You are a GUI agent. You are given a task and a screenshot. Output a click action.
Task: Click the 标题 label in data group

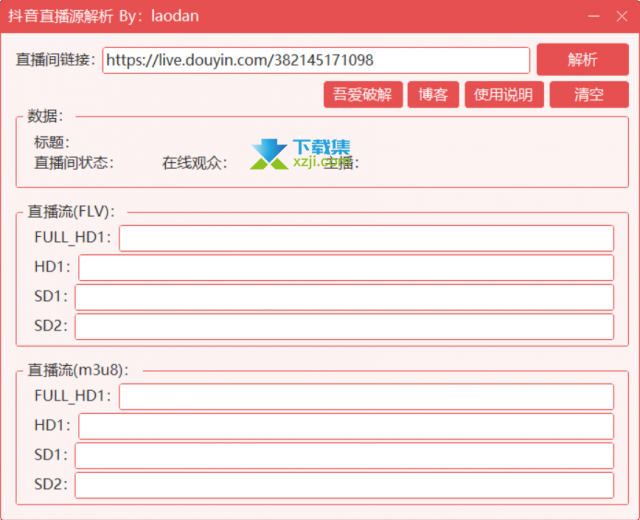tap(52, 142)
